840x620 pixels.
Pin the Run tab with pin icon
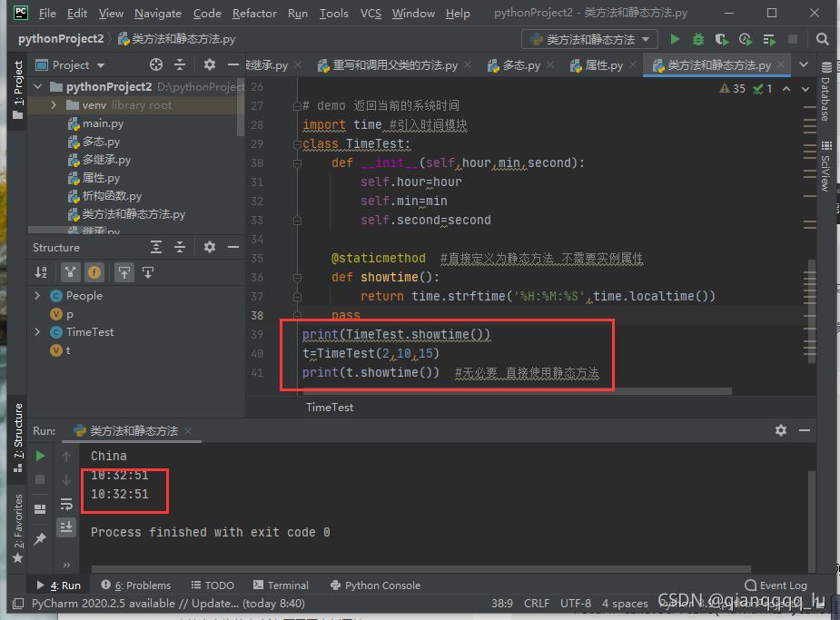tap(40, 539)
